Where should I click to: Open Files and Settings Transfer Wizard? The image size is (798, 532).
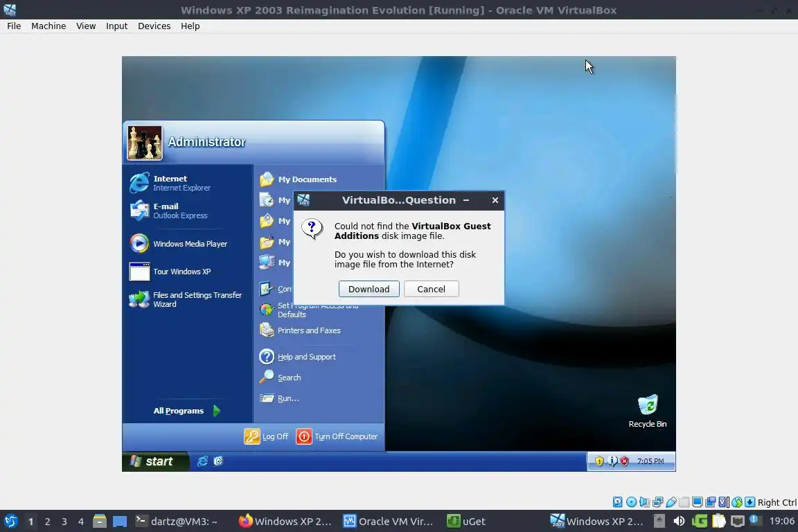[x=187, y=300]
